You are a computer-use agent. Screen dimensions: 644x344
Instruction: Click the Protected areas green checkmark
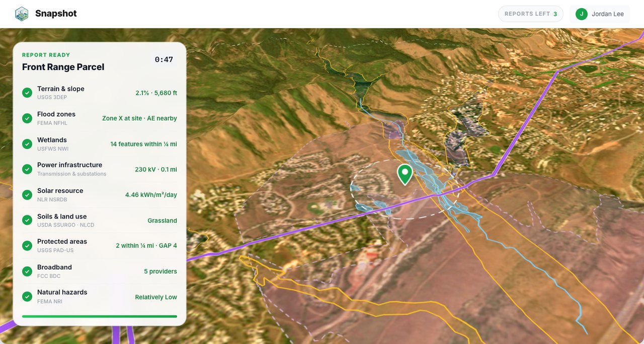click(27, 246)
